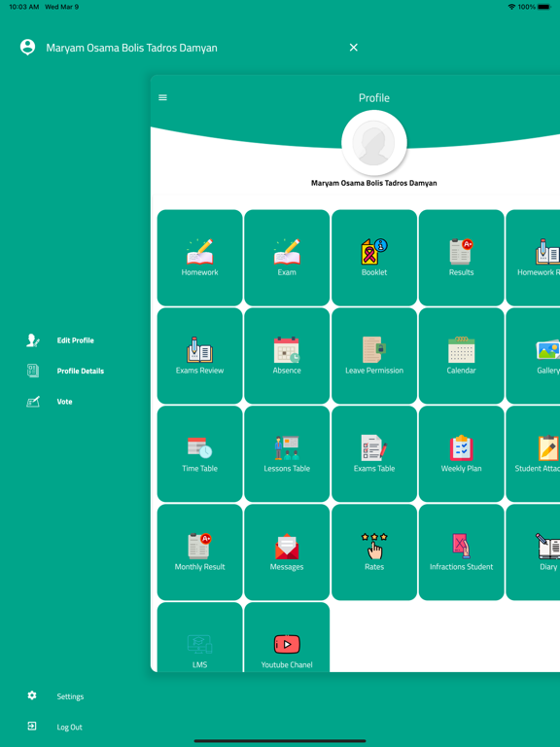This screenshot has width=560, height=747.
Task: Open the Infractions Student tile
Action: click(462, 552)
